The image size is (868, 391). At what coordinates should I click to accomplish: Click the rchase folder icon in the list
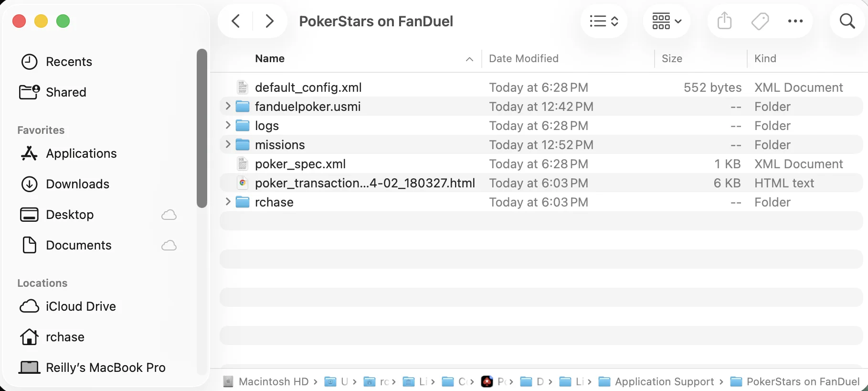(243, 202)
